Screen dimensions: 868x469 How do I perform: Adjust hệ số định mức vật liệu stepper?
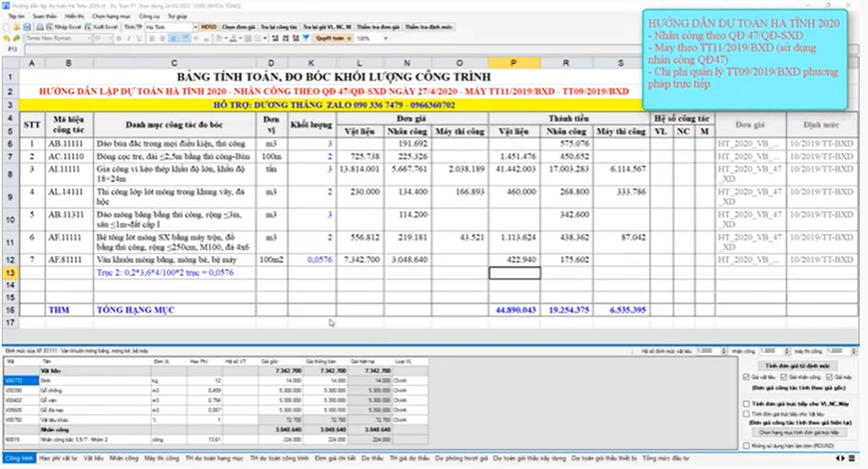click(x=724, y=351)
